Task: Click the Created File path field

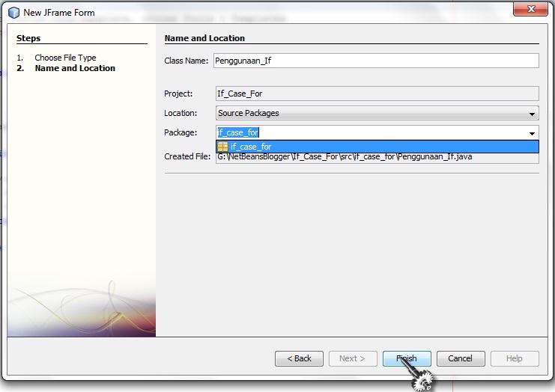Action: 377,157
